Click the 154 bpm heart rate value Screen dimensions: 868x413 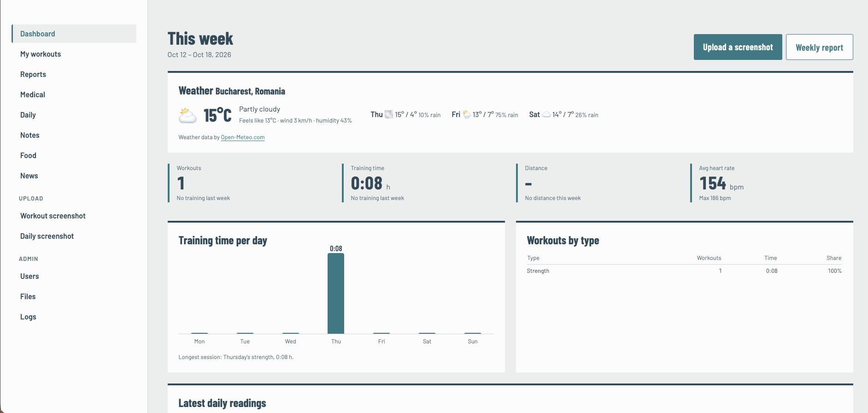713,183
